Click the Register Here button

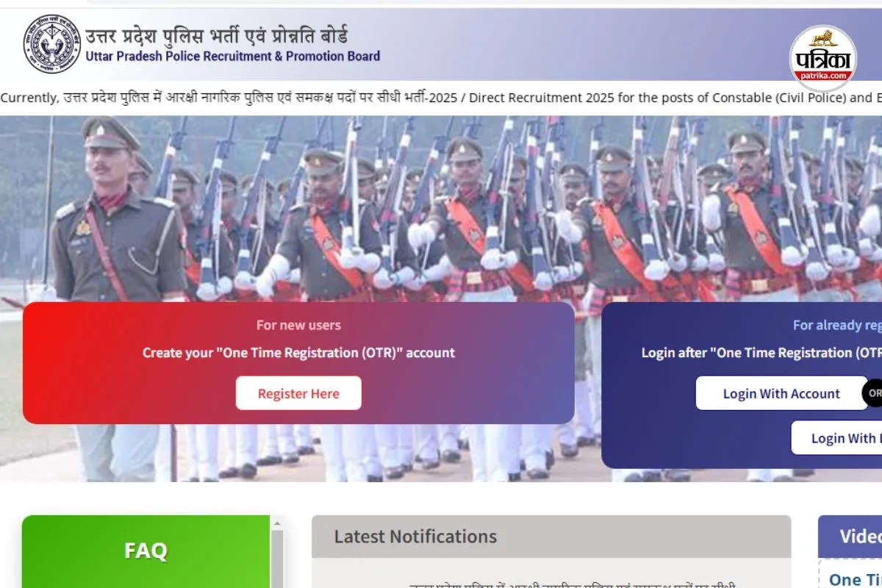(x=298, y=393)
